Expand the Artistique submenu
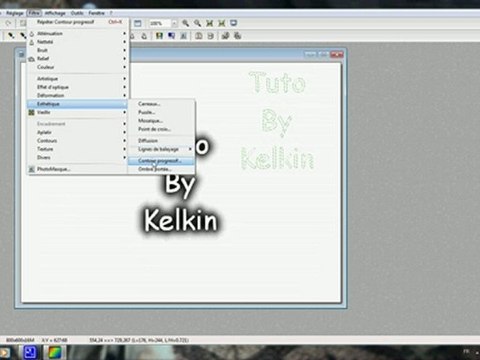Screen dimensions: 480x360 (x=77, y=79)
